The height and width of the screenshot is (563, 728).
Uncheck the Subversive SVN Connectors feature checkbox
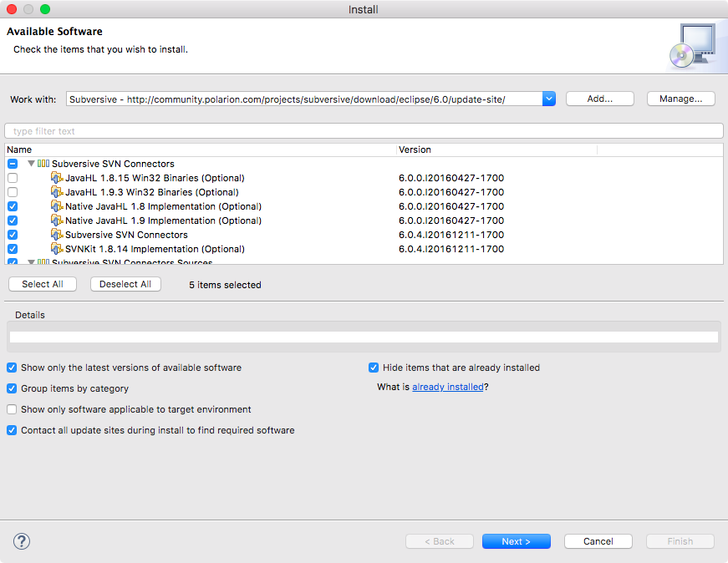click(13, 235)
